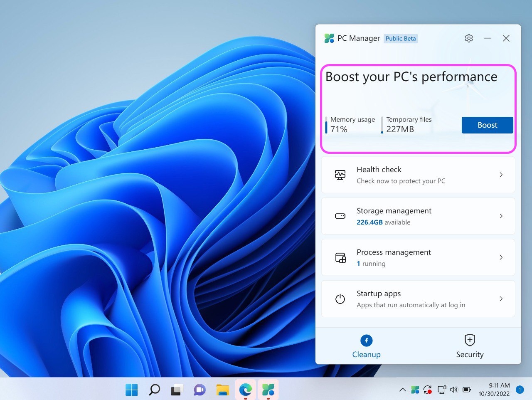Viewport: 532px width, 400px height.
Task: Expand hidden icons in the system tray
Action: (402, 390)
